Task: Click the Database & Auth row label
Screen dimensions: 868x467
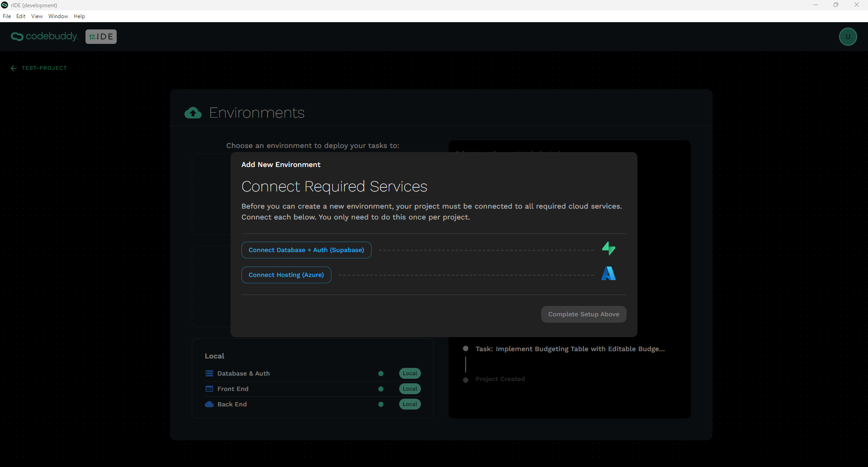Action: [244, 373]
